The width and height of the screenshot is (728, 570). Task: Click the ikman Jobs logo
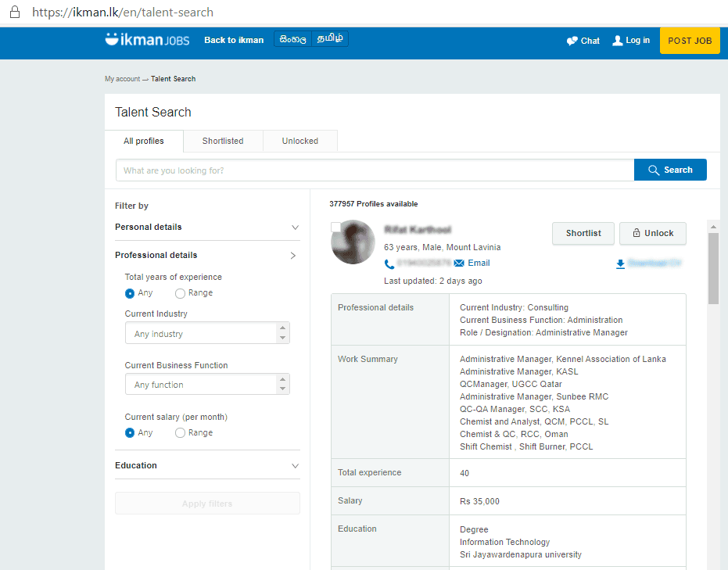(x=147, y=39)
